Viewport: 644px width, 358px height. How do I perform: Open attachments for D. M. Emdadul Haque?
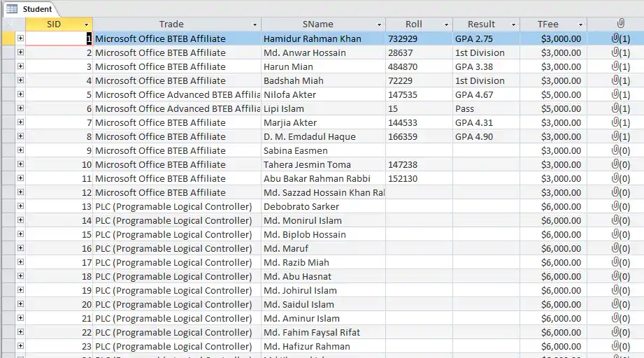pos(620,136)
